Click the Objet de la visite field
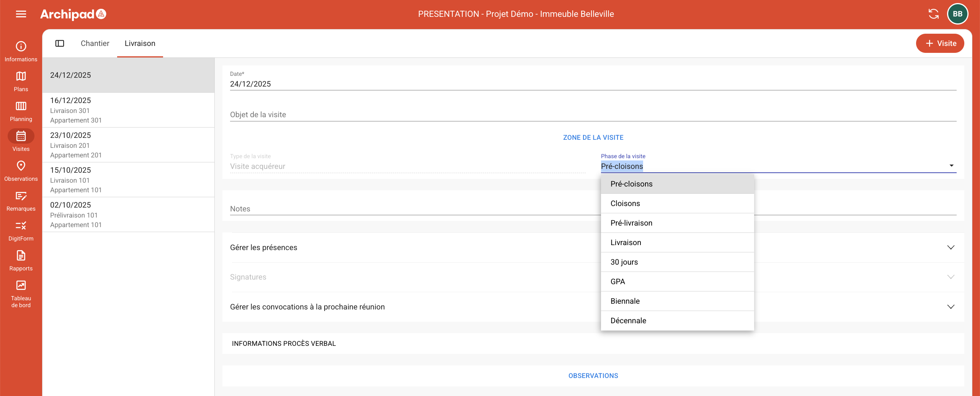 (x=593, y=115)
